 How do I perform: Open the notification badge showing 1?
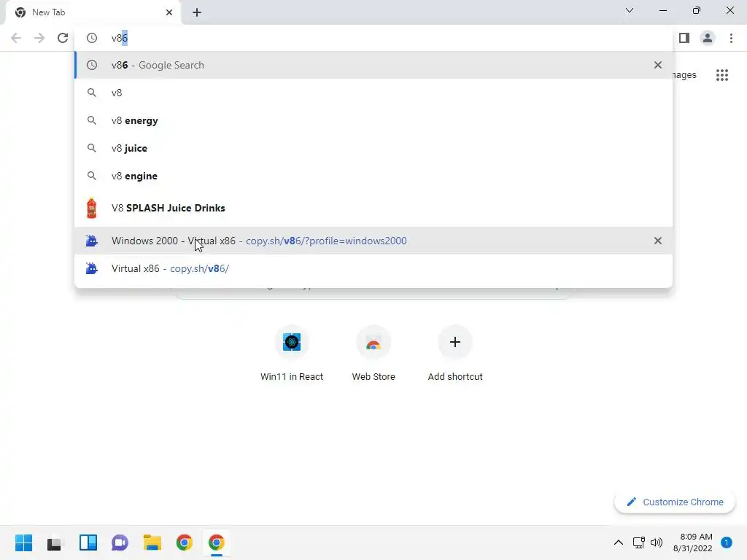coord(726,542)
